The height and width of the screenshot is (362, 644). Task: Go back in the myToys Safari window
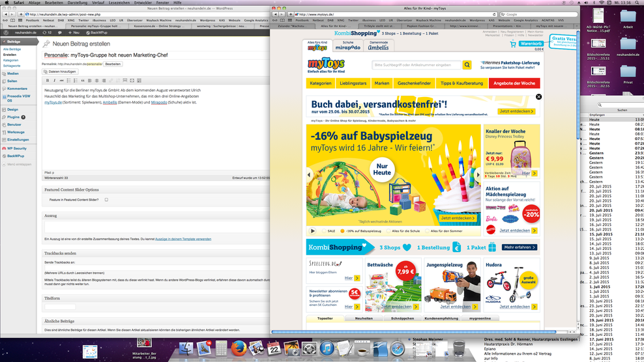pos(276,14)
